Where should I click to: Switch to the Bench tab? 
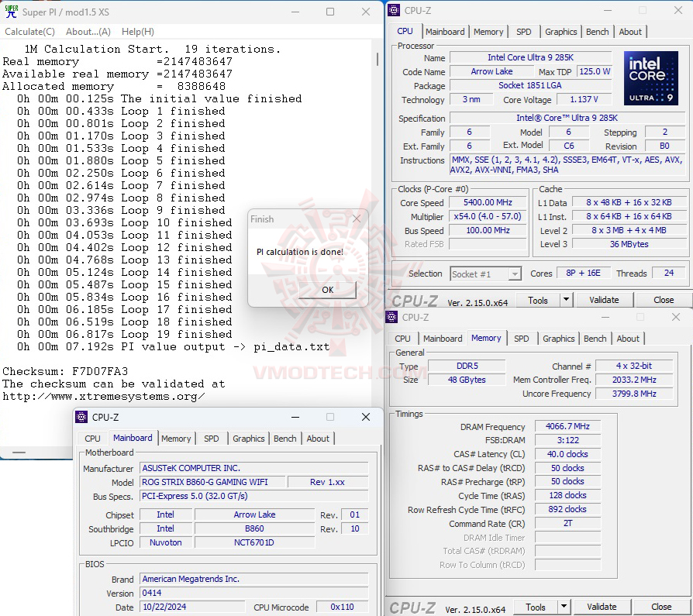597,32
